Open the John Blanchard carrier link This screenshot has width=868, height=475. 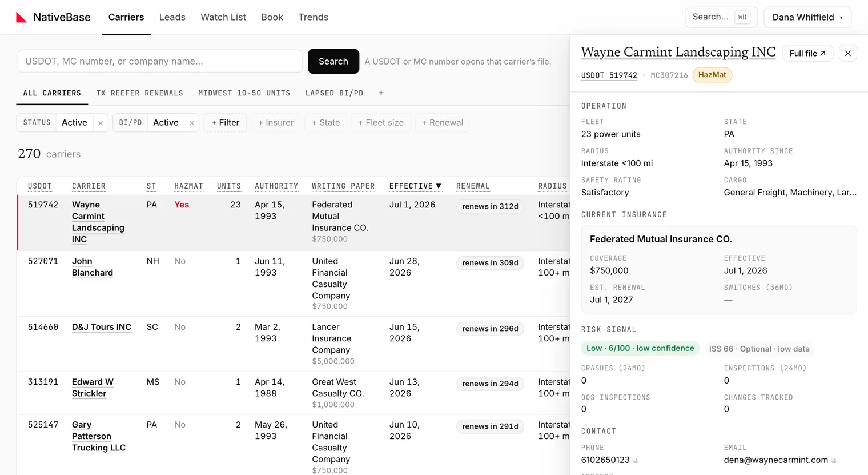pos(93,267)
